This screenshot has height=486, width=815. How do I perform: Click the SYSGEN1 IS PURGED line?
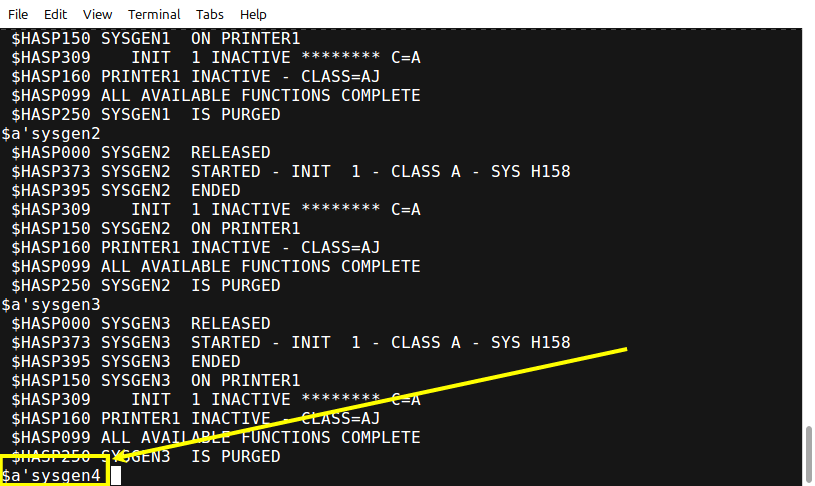[146, 114]
